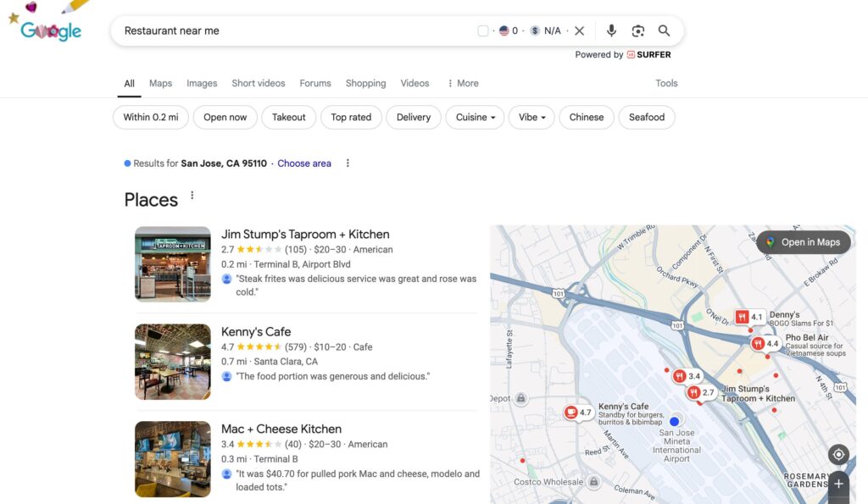This screenshot has width=868, height=504.
Task: Clear the search box with the X icon
Action: [580, 31]
